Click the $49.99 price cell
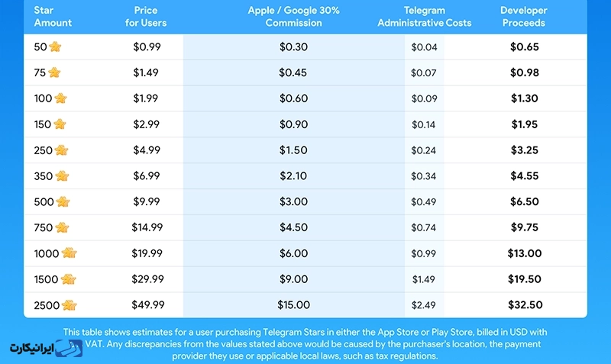The image size is (611, 364). pos(146,305)
